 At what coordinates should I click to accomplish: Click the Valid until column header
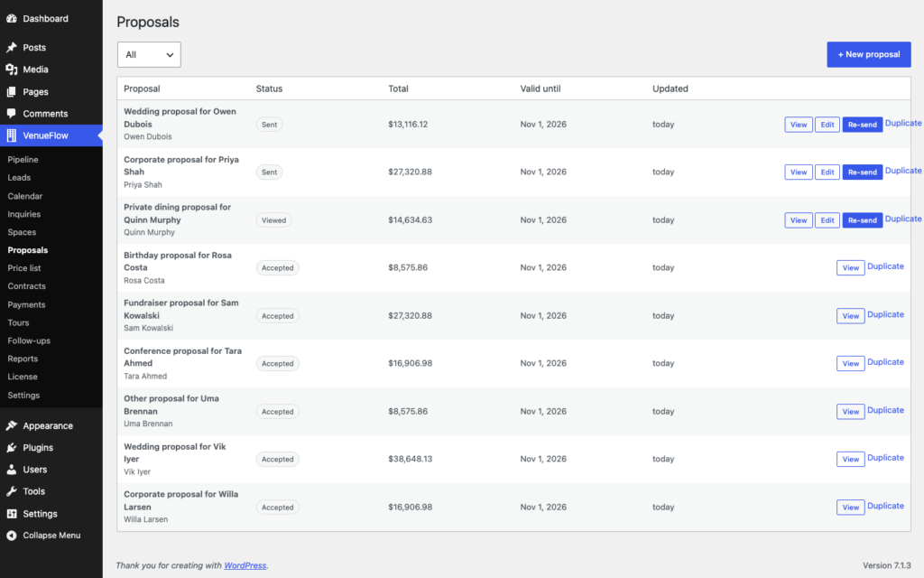(541, 89)
